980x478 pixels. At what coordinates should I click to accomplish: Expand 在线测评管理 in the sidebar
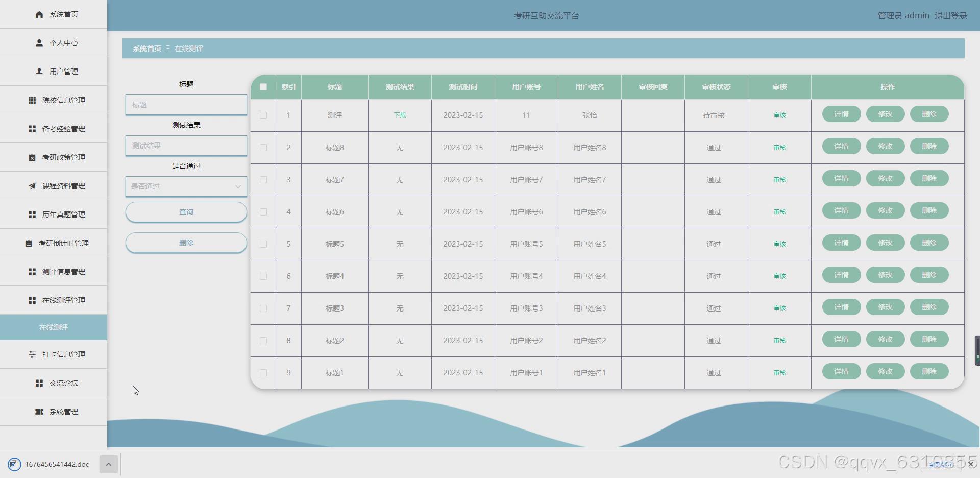(54, 300)
